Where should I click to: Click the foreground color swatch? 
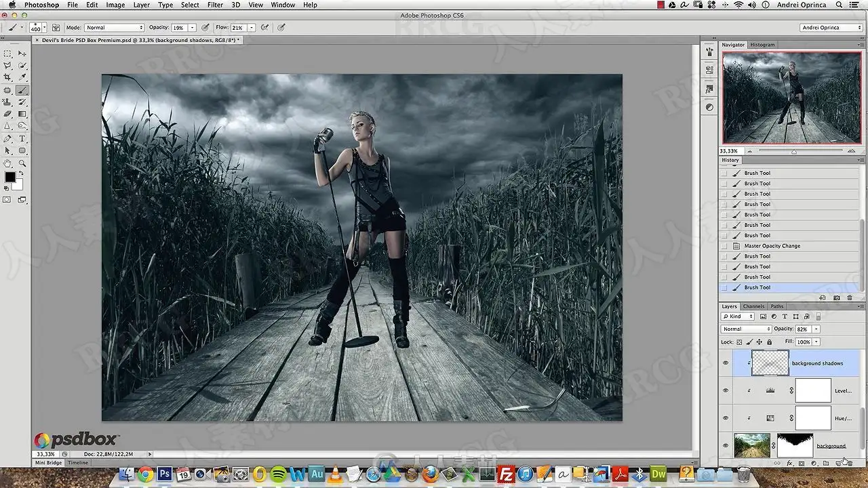[x=10, y=178]
